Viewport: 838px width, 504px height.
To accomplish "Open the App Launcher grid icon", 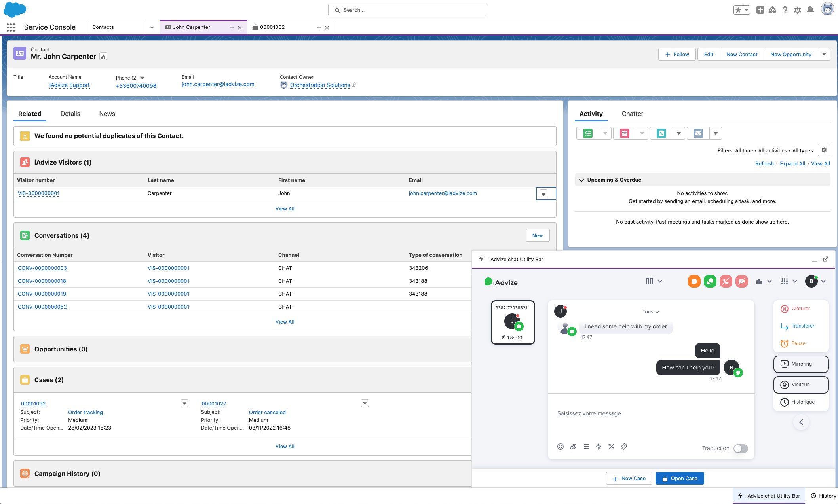I will coord(11,27).
